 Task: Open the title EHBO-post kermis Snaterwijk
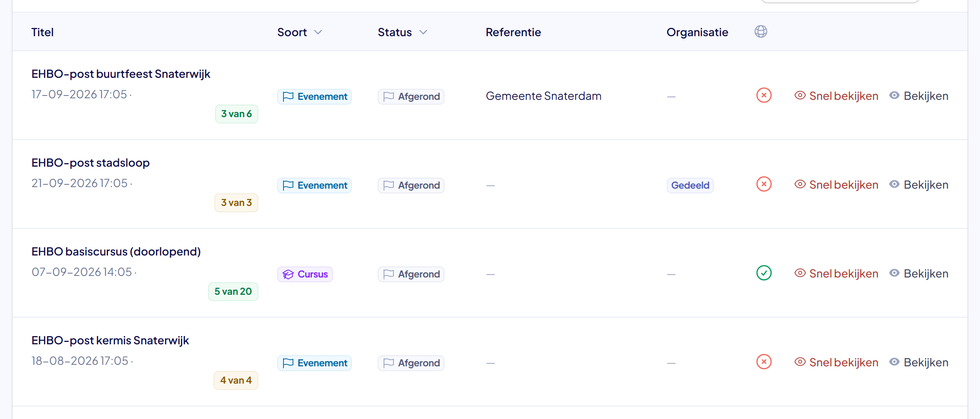tap(110, 341)
